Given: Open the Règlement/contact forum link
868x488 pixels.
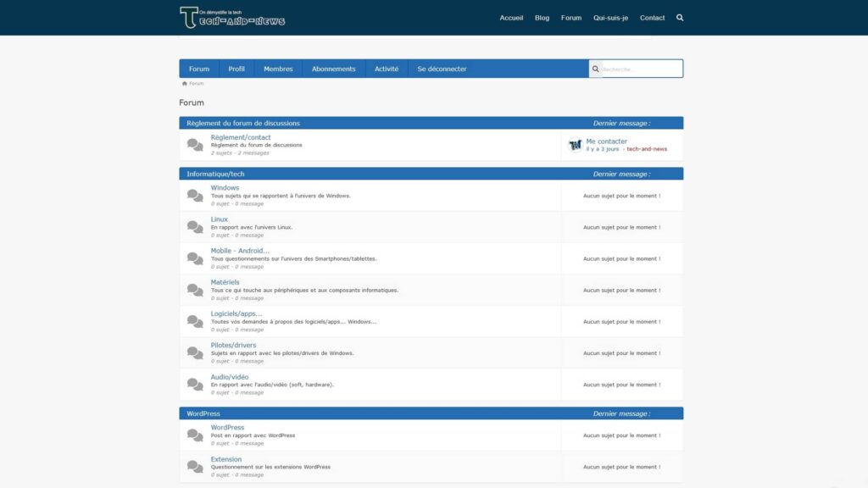Looking at the screenshot, I should 240,136.
